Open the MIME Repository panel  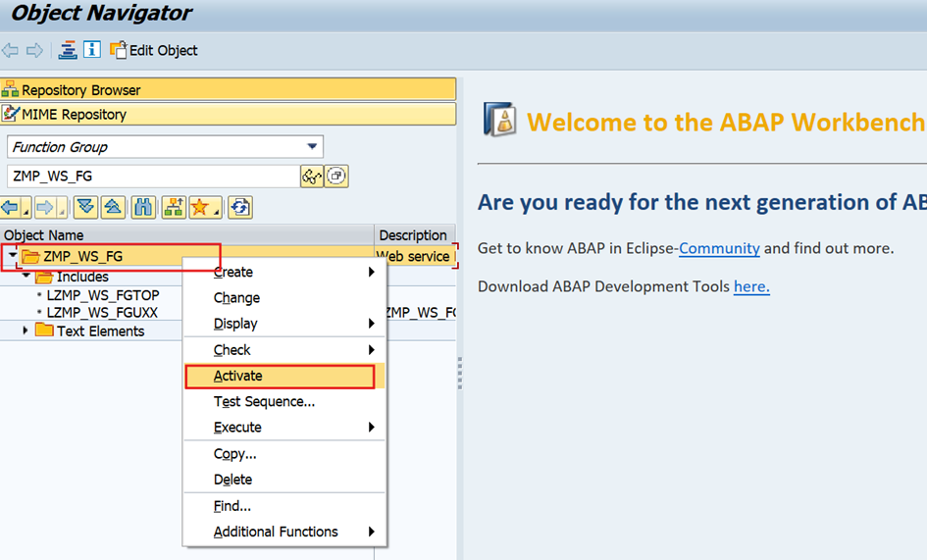pos(229,114)
